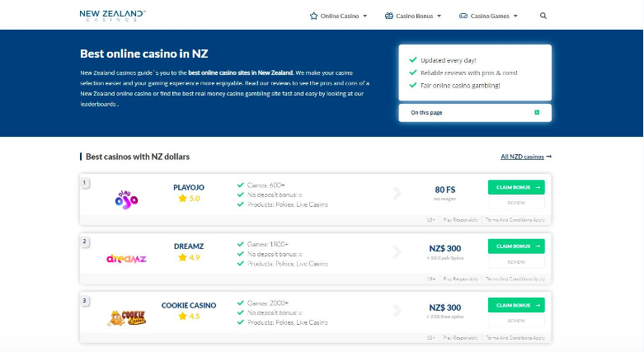The width and height of the screenshot is (644, 352).
Task: Click the COOKIE CASINO name heading
Action: point(189,305)
